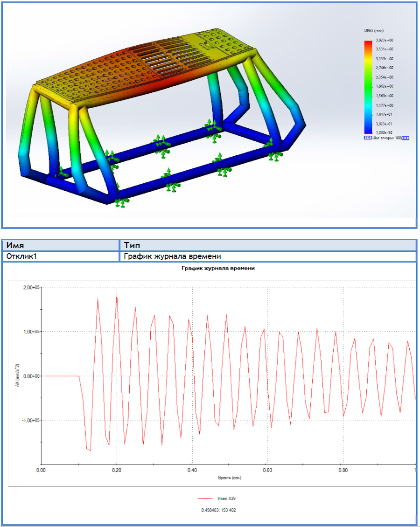Click the bold chart title 'График журнала времени'
The width and height of the screenshot is (420, 527).
pos(218,268)
